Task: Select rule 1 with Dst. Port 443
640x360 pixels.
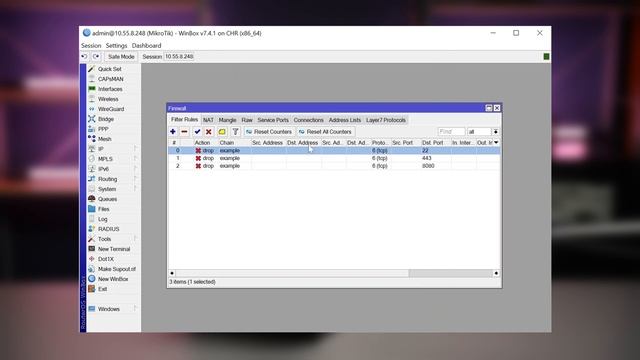Action: pos(334,158)
